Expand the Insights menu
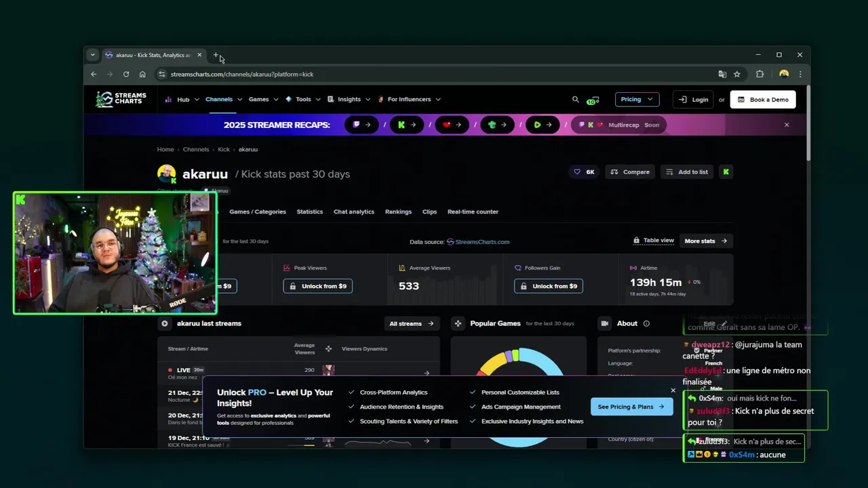 349,100
